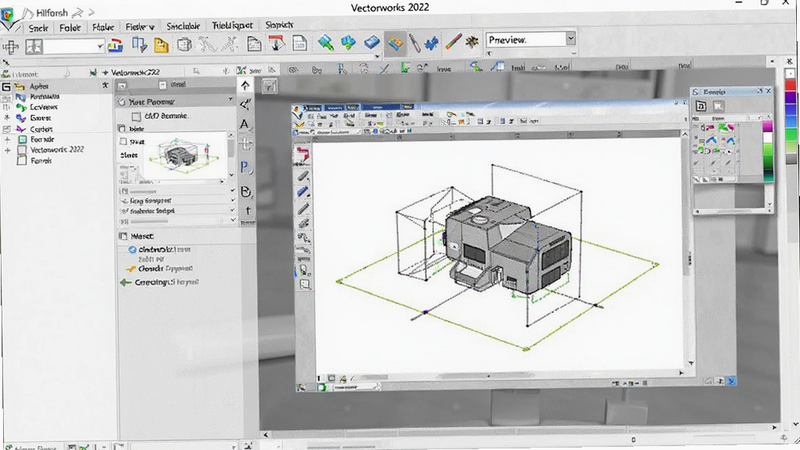Open the Smclalale menu tab
This screenshot has width=800, height=450.
(x=183, y=26)
